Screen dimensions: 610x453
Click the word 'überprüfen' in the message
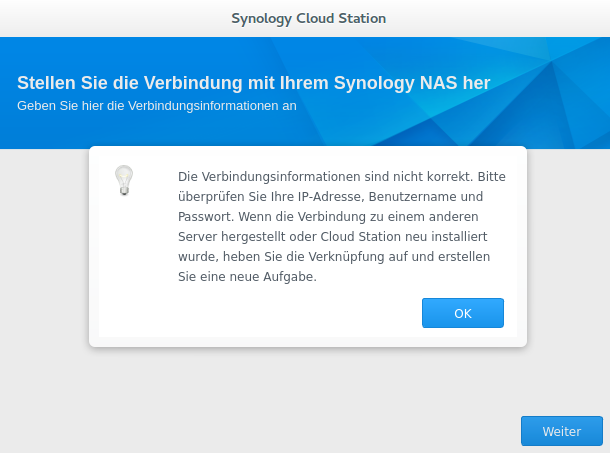point(209,194)
